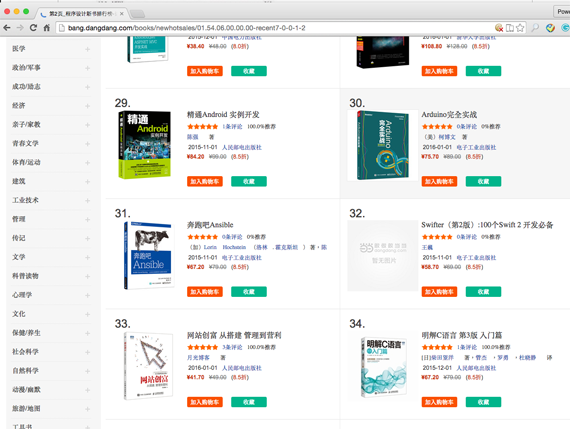Click the colorful globe extension icon
The width and height of the screenshot is (570, 429).
[550, 28]
